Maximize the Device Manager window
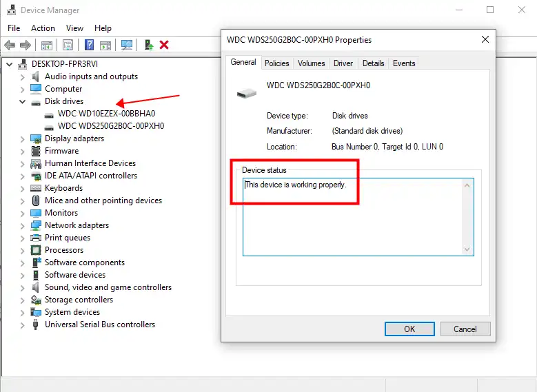 point(490,10)
